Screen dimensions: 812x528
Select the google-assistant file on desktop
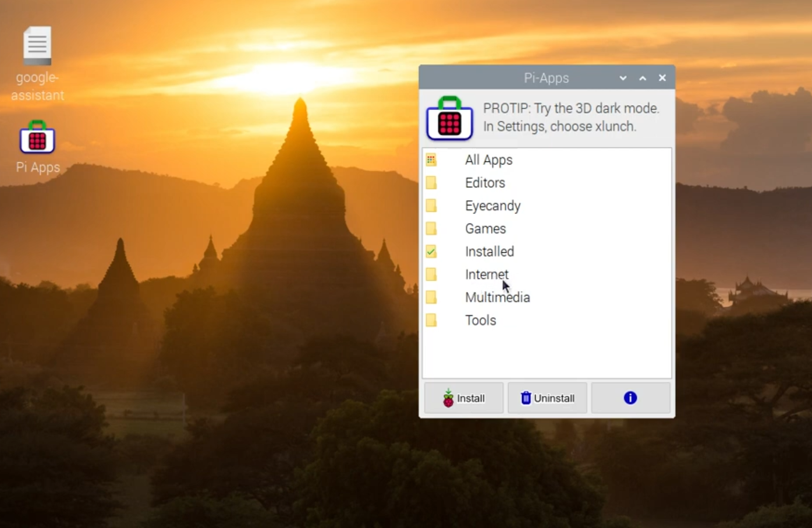tap(37, 47)
